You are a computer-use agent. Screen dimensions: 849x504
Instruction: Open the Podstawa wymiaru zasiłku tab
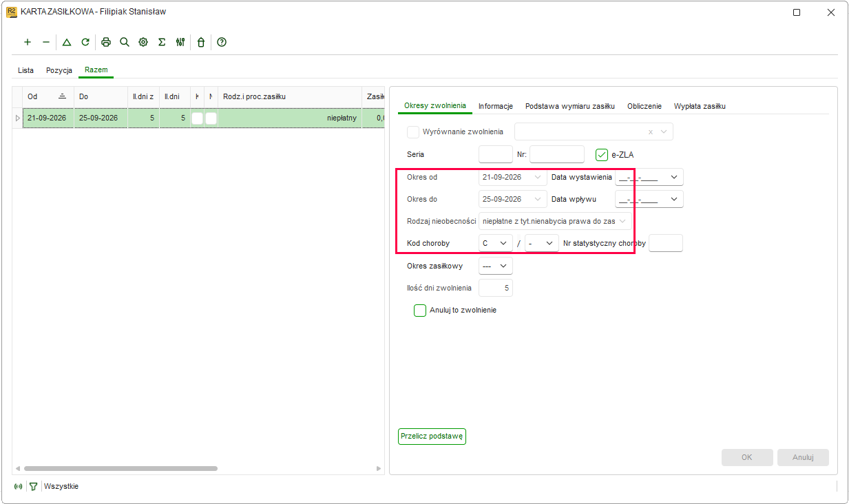coord(570,106)
